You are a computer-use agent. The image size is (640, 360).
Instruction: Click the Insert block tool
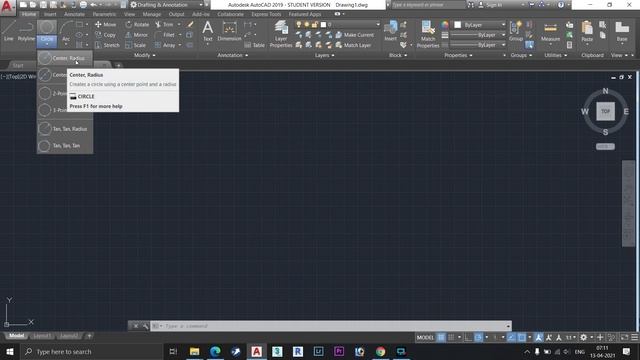point(391,31)
